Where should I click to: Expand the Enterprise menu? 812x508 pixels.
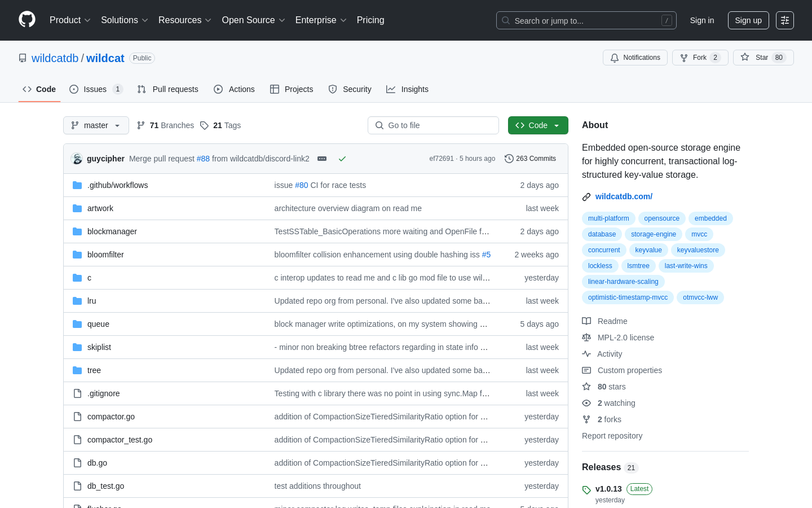point(321,20)
